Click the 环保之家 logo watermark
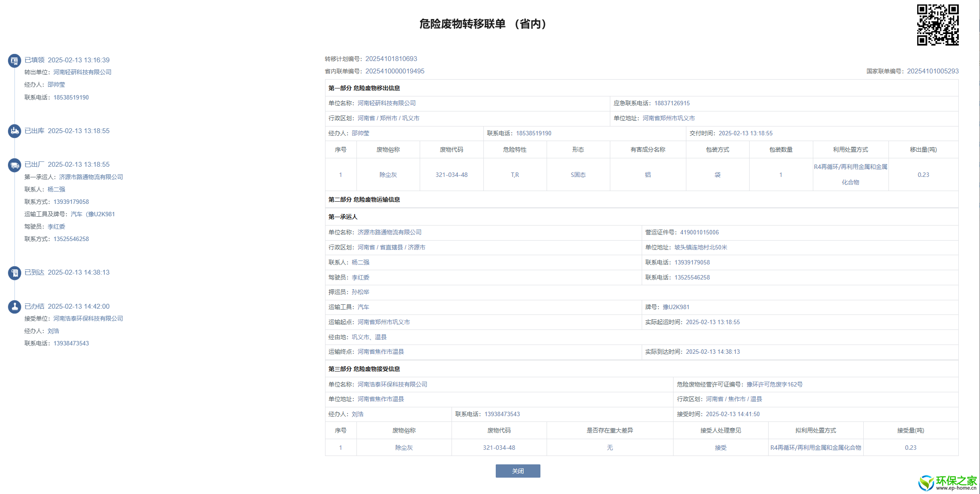980x494 pixels. coord(948,483)
